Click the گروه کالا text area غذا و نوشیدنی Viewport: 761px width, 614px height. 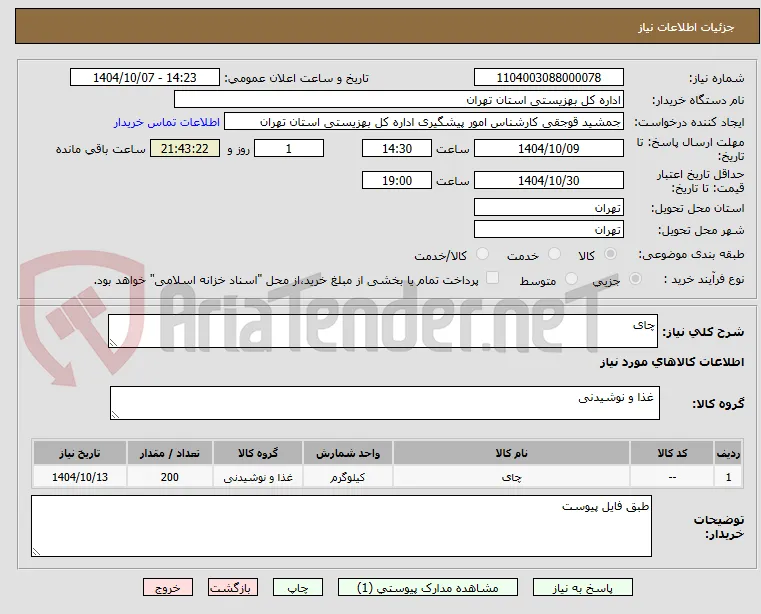[385, 403]
